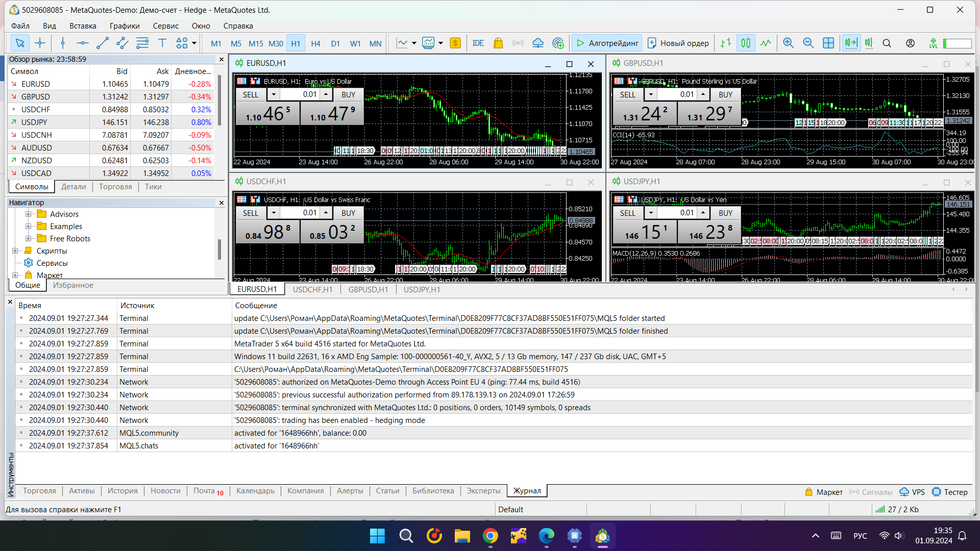Draw a horizontal line on the chart

(83, 43)
